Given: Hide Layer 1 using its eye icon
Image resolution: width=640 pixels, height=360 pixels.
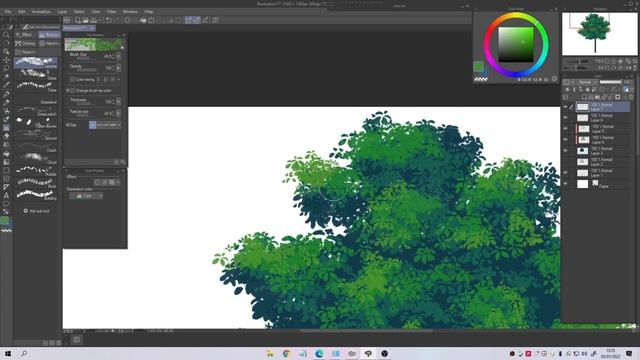Looking at the screenshot, I should click(565, 173).
